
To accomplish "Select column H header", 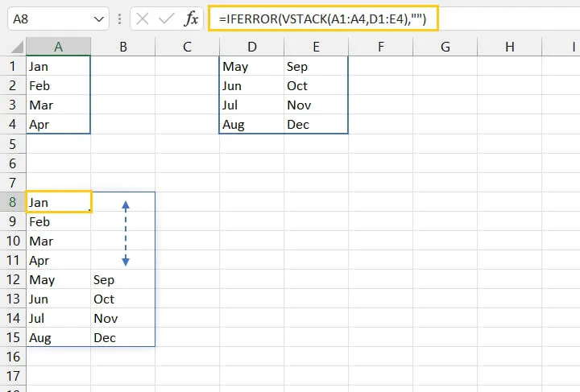I will (509, 47).
